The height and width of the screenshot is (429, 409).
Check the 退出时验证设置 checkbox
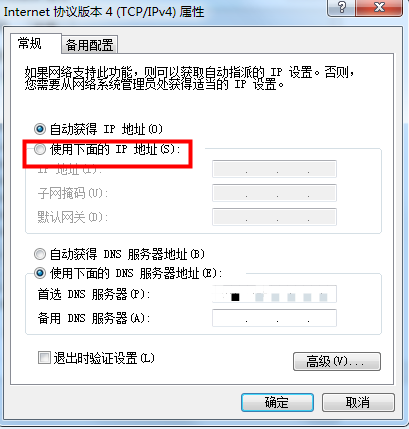44,358
